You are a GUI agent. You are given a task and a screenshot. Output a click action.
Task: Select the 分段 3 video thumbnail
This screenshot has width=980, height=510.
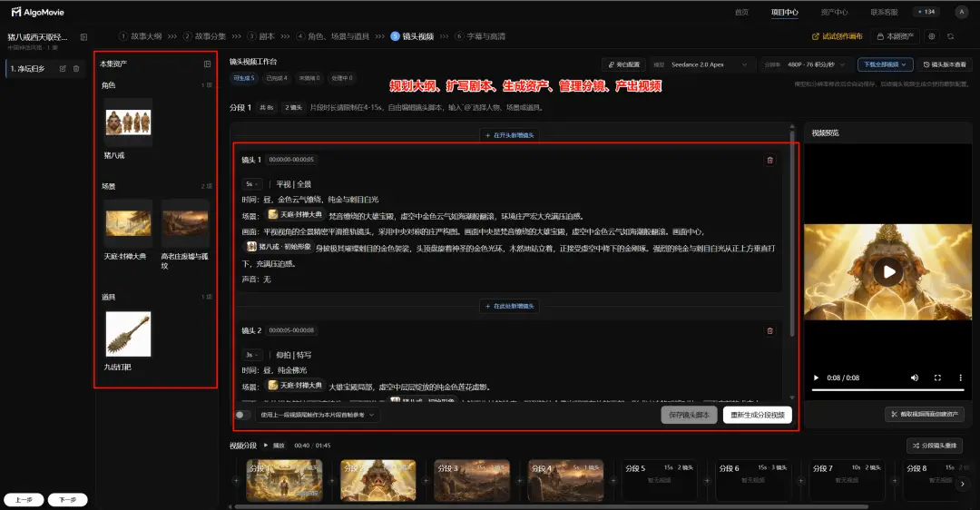[x=472, y=481]
